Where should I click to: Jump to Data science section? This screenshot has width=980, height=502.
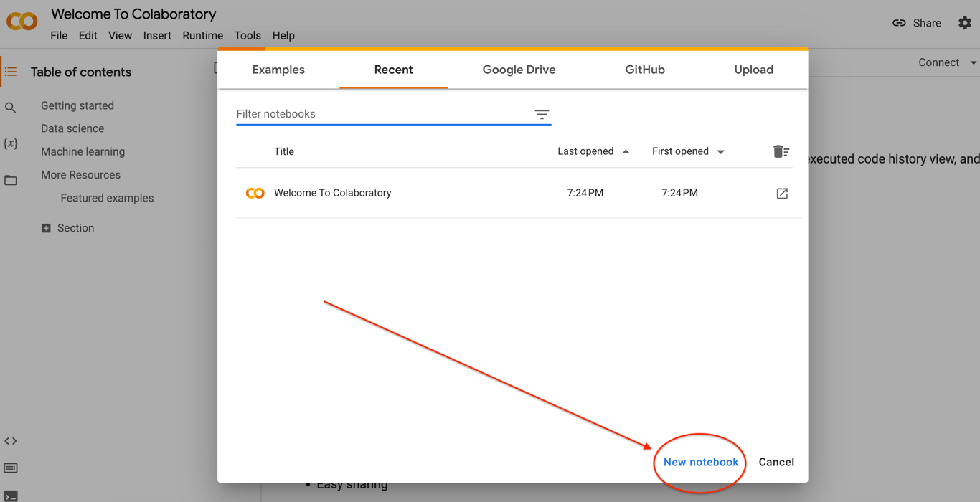[72, 128]
